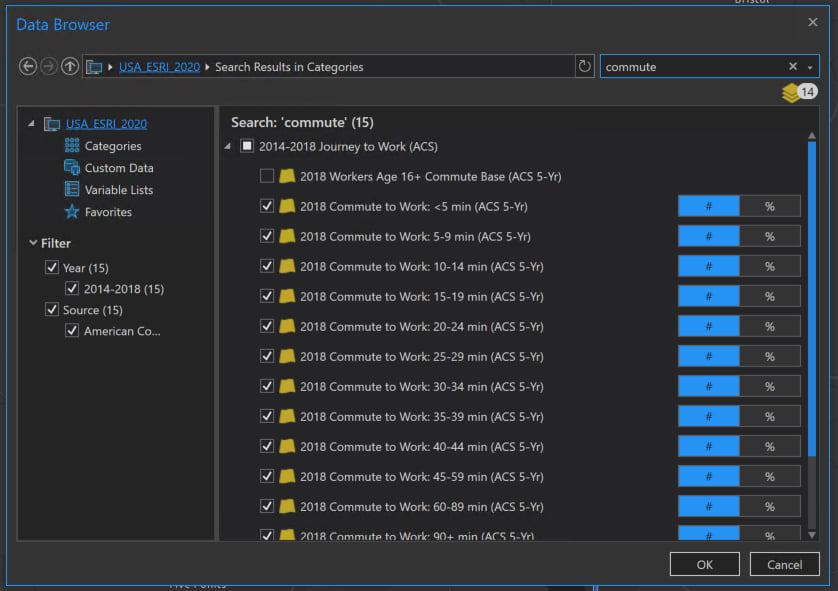Enable the 2018 Workers Age 16+ Commute Base checkbox
Viewport: 838px width, 591px height.
click(x=266, y=176)
